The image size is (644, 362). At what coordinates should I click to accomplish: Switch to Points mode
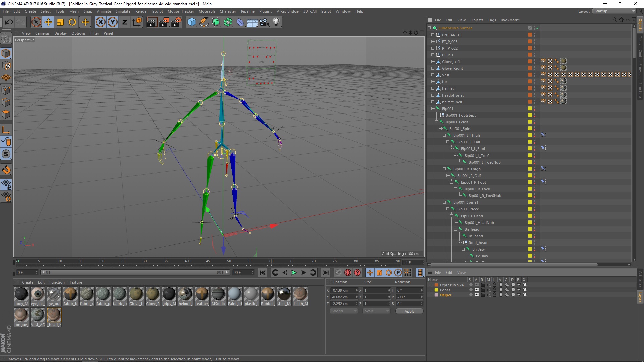6,90
